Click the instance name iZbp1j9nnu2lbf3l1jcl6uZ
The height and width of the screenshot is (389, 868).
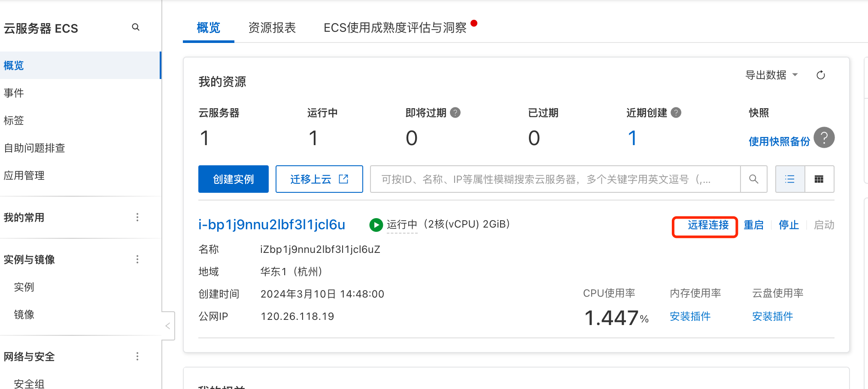(x=320, y=249)
